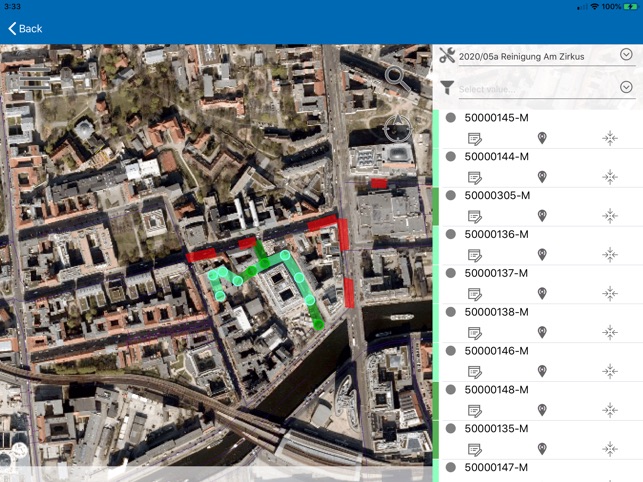The image size is (643, 482).
Task: Click the Select value filter input field
Action: (536, 89)
